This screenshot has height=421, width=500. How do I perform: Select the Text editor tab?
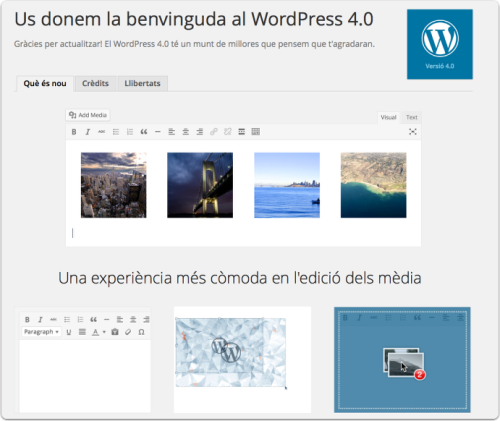(x=411, y=117)
